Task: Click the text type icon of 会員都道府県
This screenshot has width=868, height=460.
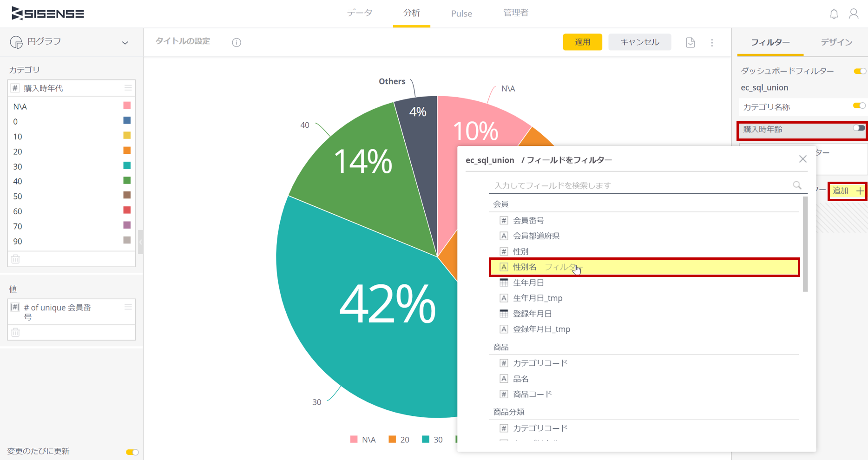Action: pos(504,236)
